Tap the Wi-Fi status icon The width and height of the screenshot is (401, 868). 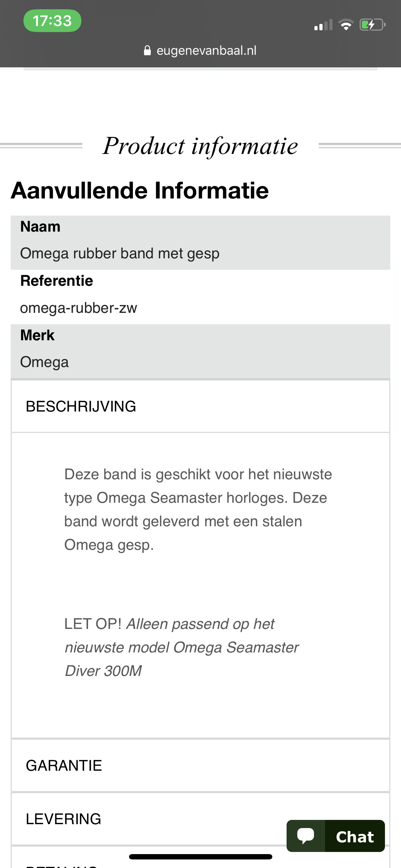point(346,25)
